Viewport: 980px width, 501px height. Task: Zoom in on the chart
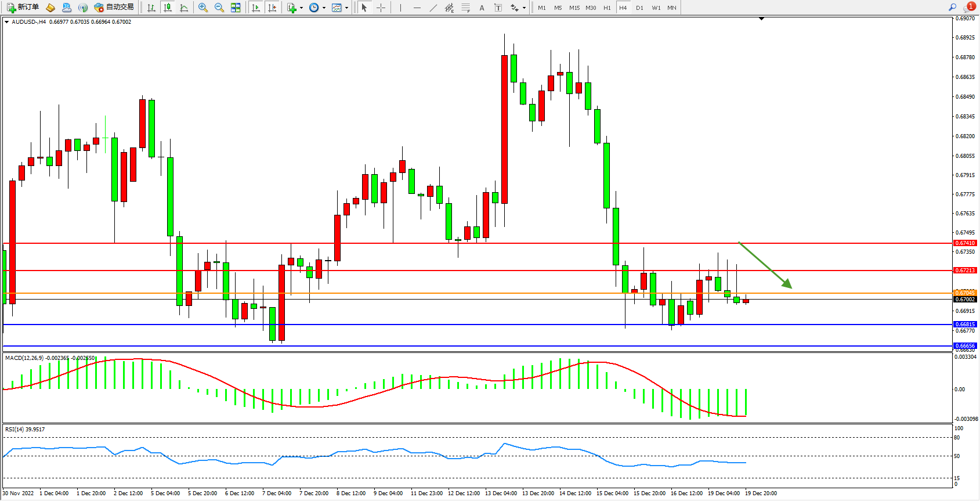[203, 8]
